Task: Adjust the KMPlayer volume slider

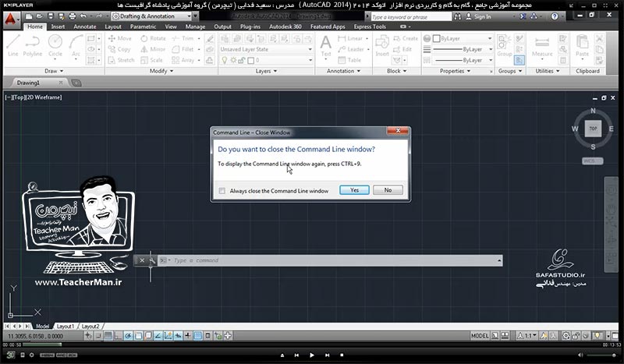Action: point(601,355)
